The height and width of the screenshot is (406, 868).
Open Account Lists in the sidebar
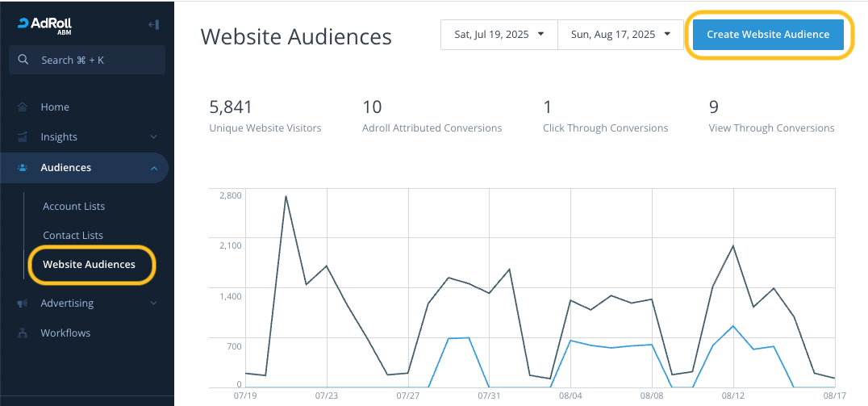pyautogui.click(x=73, y=207)
